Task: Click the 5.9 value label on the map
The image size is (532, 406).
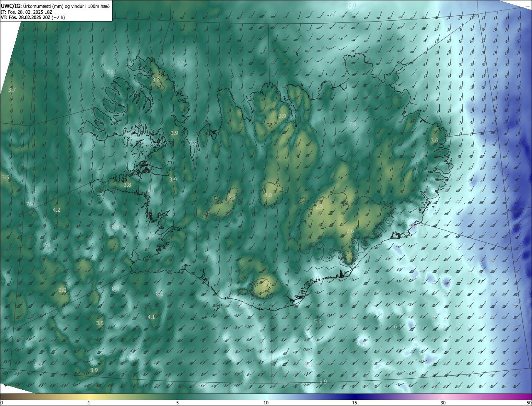Action: pyautogui.click(x=323, y=382)
